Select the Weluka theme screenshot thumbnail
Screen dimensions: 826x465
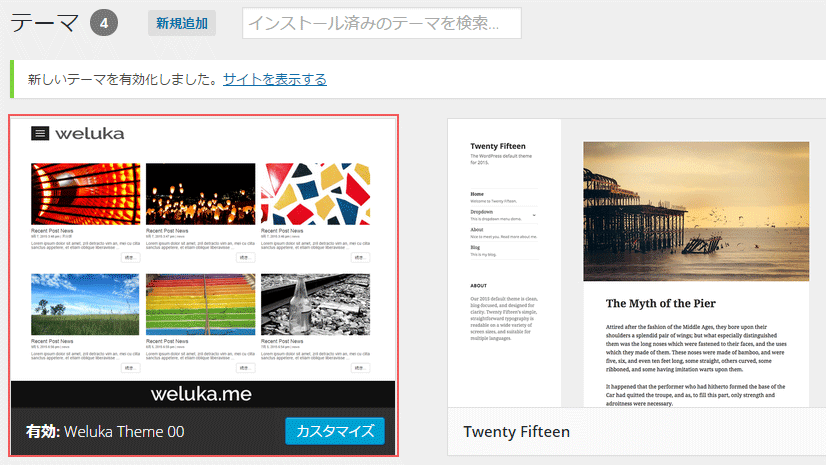point(203,262)
